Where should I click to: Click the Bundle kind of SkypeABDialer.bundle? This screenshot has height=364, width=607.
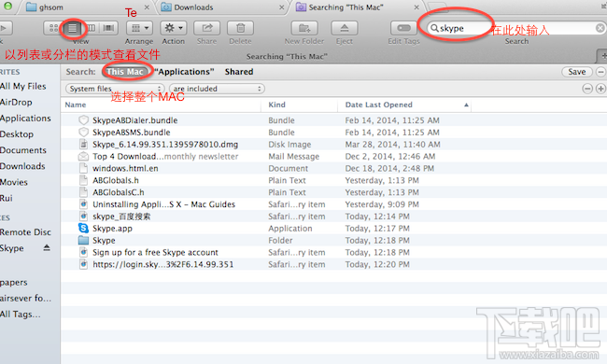281,120
